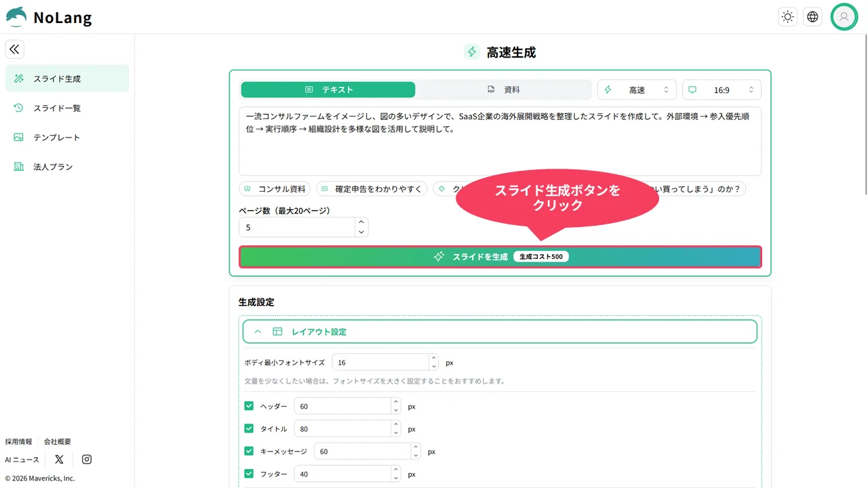Uncheck the タイトル checkbox

point(249,428)
